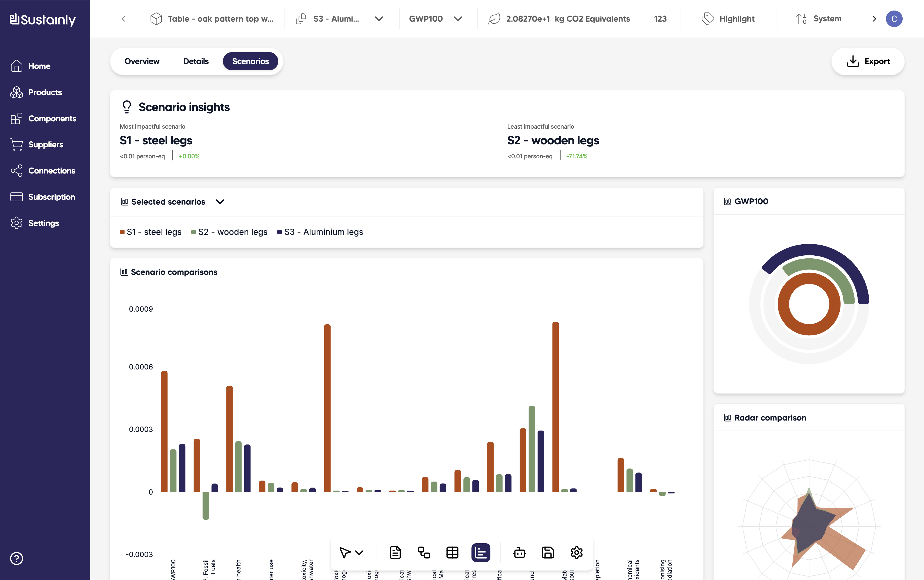The width and height of the screenshot is (924, 580).
Task: Go to Suppliers in sidebar
Action: click(46, 145)
